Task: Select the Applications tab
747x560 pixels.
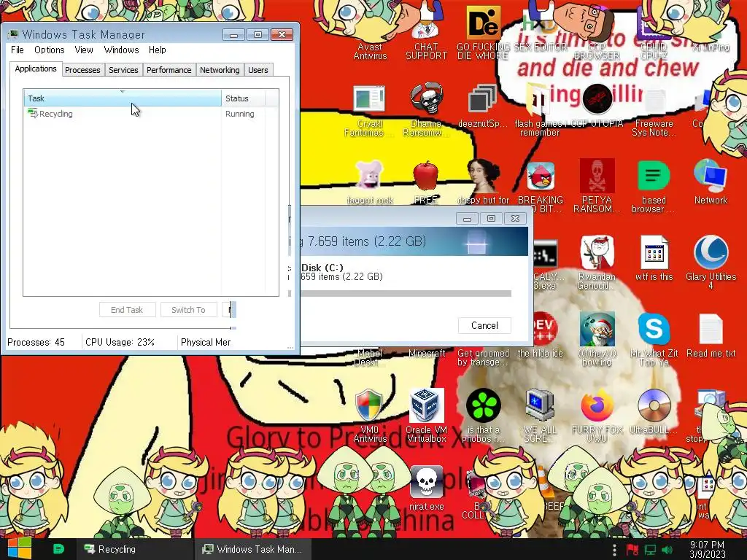Action: coord(36,69)
